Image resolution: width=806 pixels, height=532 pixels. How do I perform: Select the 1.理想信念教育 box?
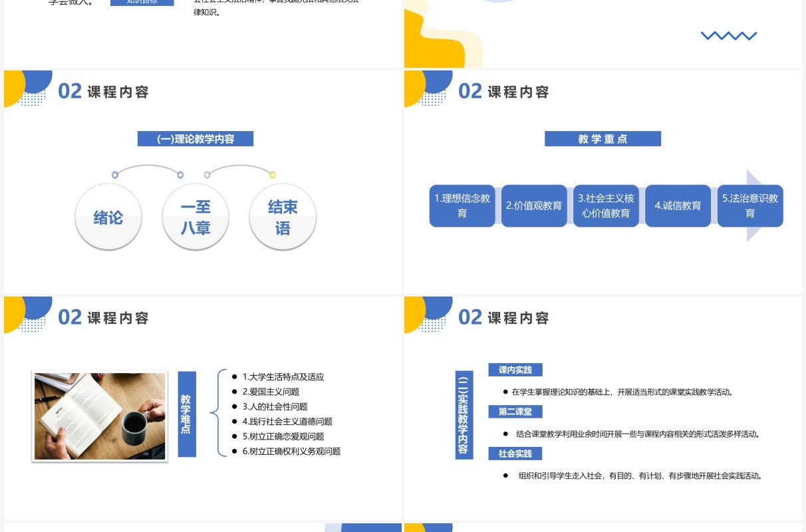pyautogui.click(x=462, y=205)
